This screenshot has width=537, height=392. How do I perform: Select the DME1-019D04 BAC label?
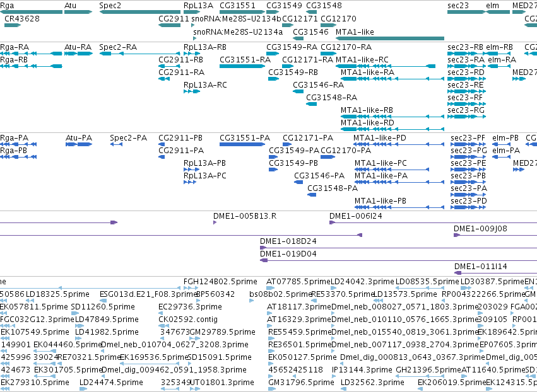288,254
